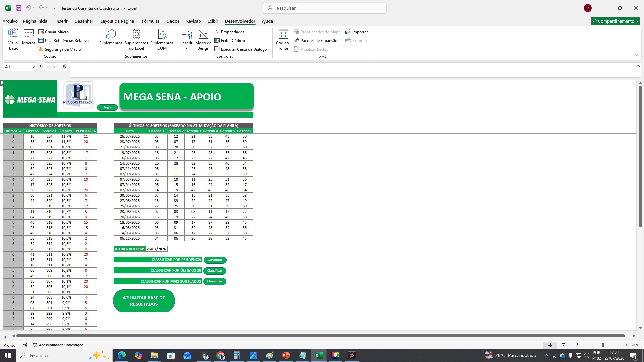Open the Fórmulas tab
Screen dimensions: 644x362
pos(151,21)
